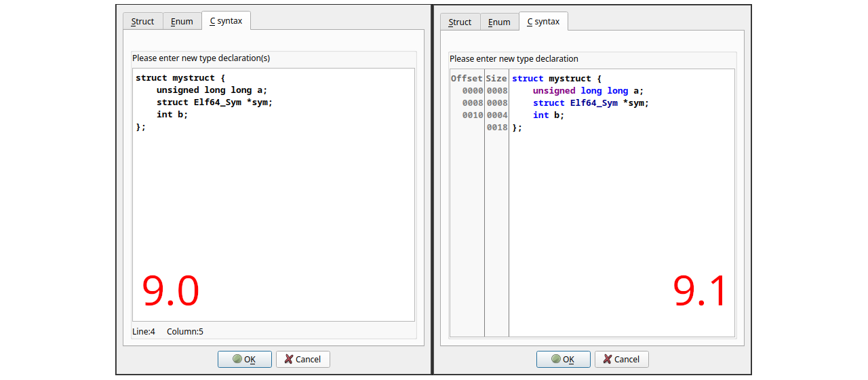Click the red X Cancel icon in the left dialog
This screenshot has height=380, width=868.
click(289, 359)
